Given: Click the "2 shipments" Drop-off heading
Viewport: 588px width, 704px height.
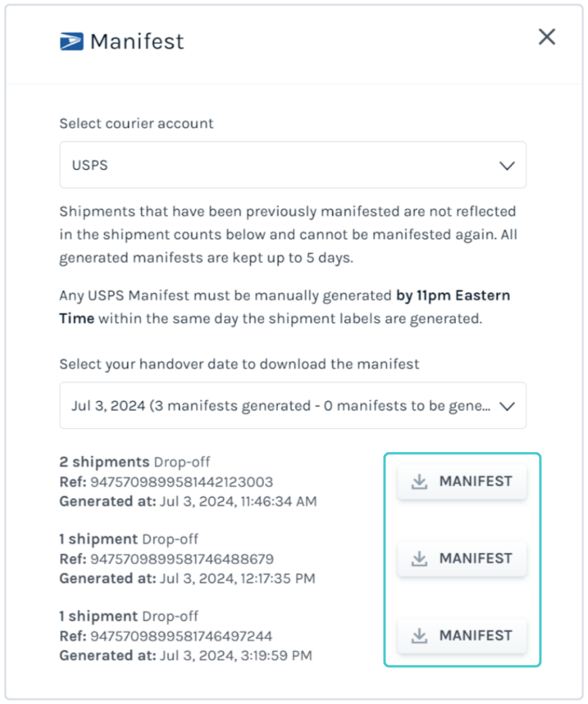Looking at the screenshot, I should coord(104,462).
